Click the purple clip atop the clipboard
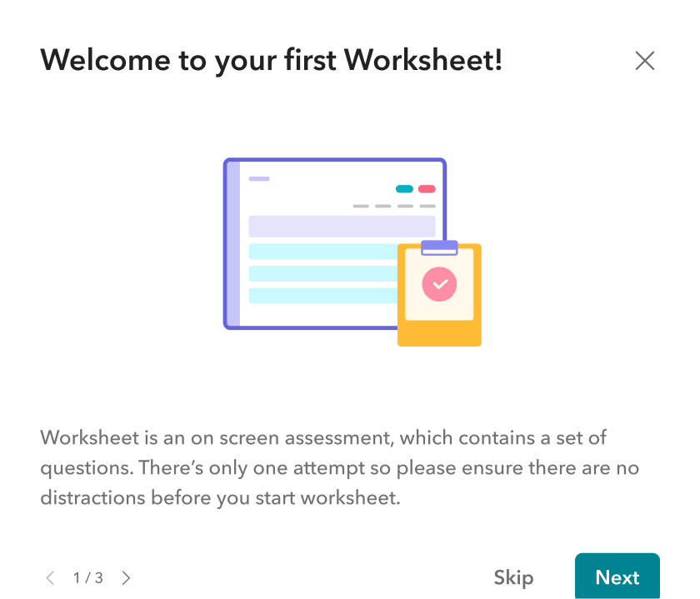Viewport: 700px width, 599px height. point(439,247)
